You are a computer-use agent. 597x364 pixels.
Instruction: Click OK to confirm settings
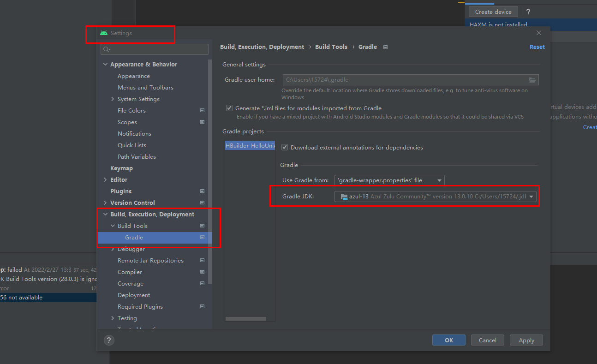click(x=449, y=340)
